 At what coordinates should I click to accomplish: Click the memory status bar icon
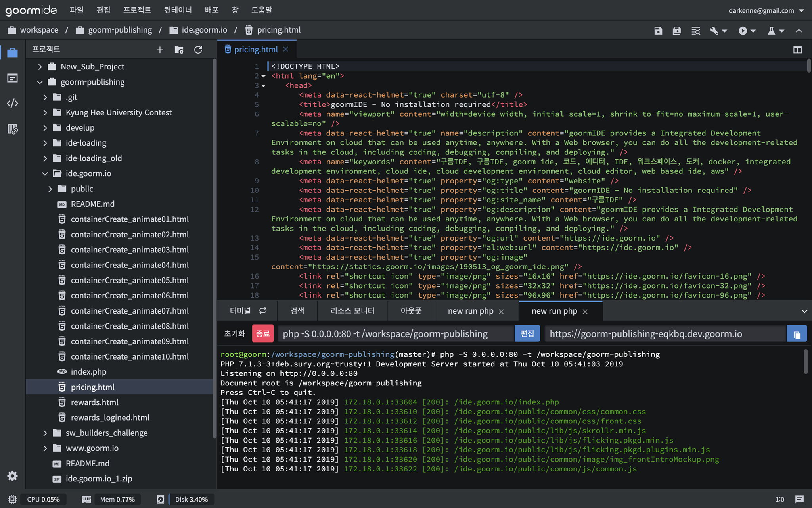[x=86, y=499]
